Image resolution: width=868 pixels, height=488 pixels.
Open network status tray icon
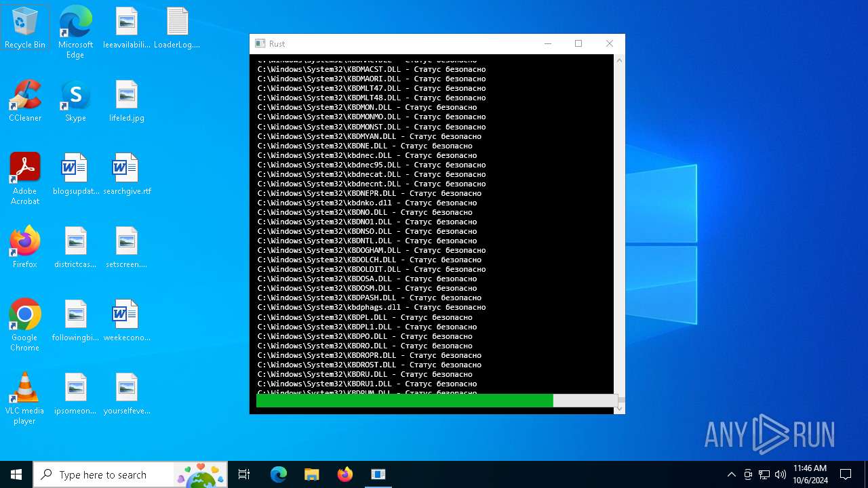(764, 474)
